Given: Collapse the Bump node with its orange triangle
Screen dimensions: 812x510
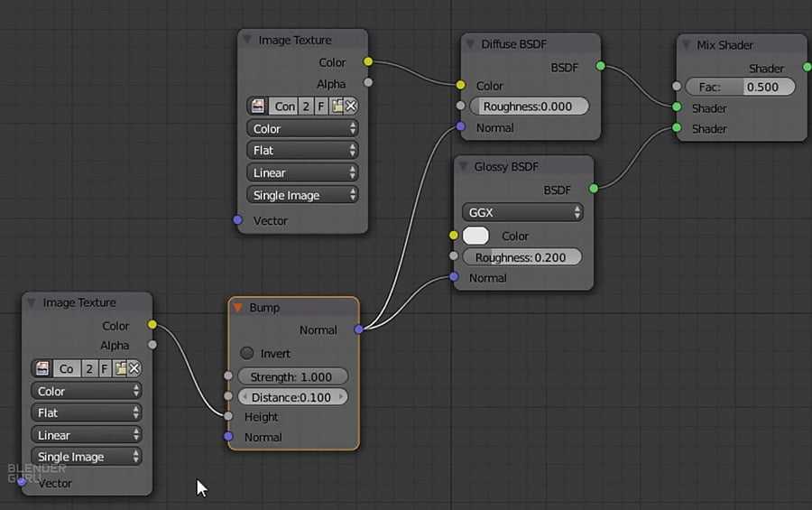Looking at the screenshot, I should (x=238, y=308).
